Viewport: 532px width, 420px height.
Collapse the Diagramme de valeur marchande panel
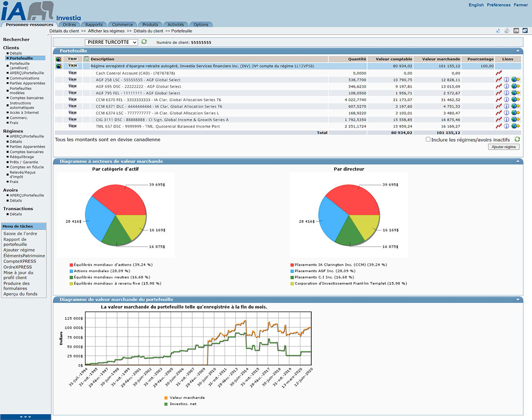(x=518, y=299)
